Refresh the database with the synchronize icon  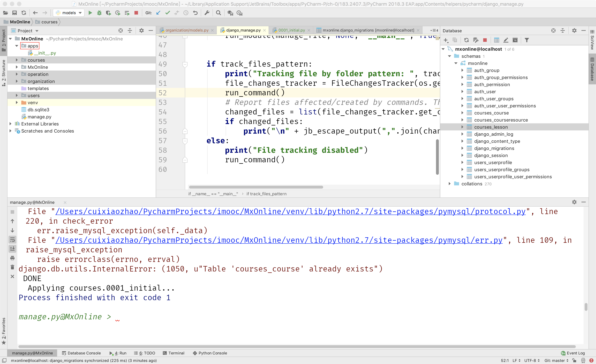point(466,40)
